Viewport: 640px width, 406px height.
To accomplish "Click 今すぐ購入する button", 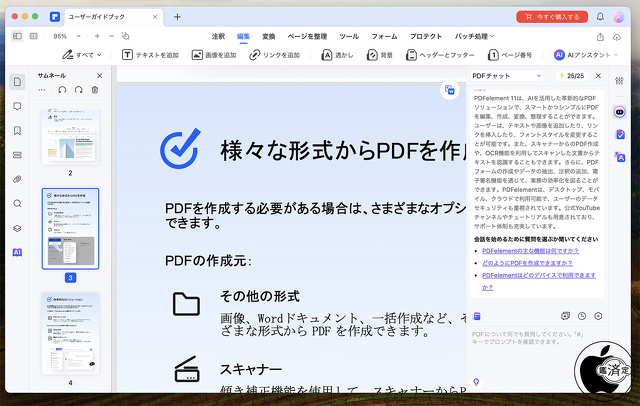I will coord(552,17).
